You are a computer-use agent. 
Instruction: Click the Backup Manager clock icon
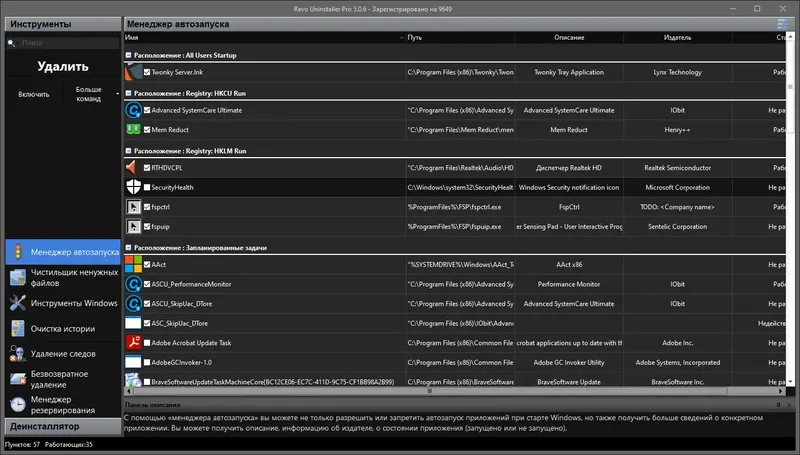(18, 405)
